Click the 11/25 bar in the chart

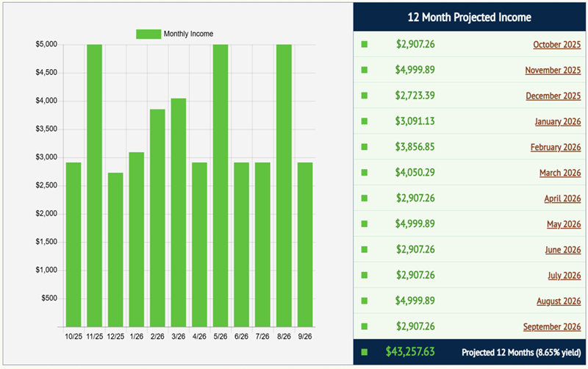tap(94, 185)
